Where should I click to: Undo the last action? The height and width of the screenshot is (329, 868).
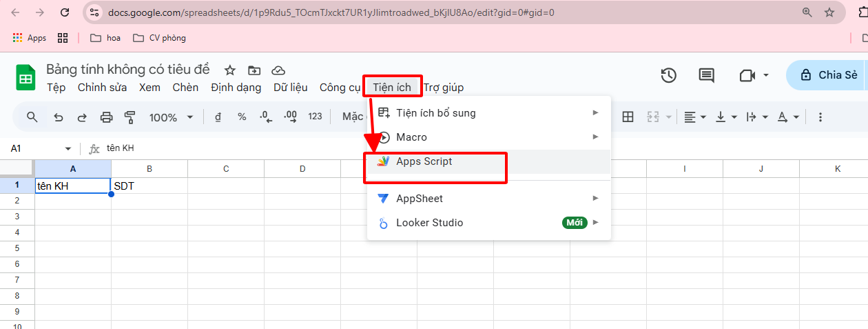point(59,117)
